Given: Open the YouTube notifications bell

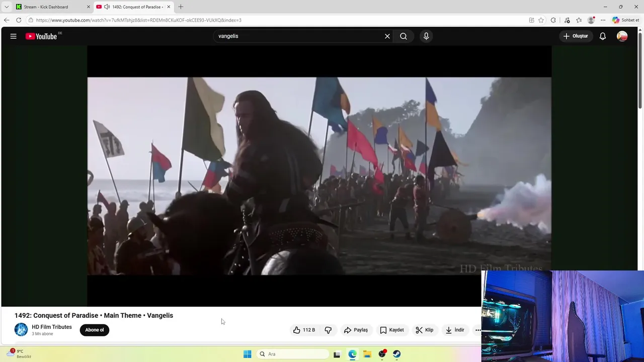Looking at the screenshot, I should coord(603,36).
